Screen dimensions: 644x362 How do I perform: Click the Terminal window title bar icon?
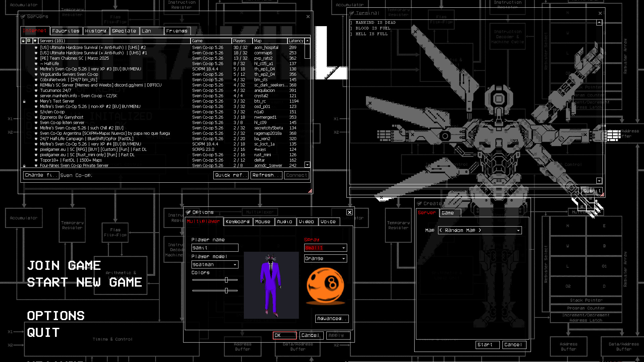click(x=352, y=13)
